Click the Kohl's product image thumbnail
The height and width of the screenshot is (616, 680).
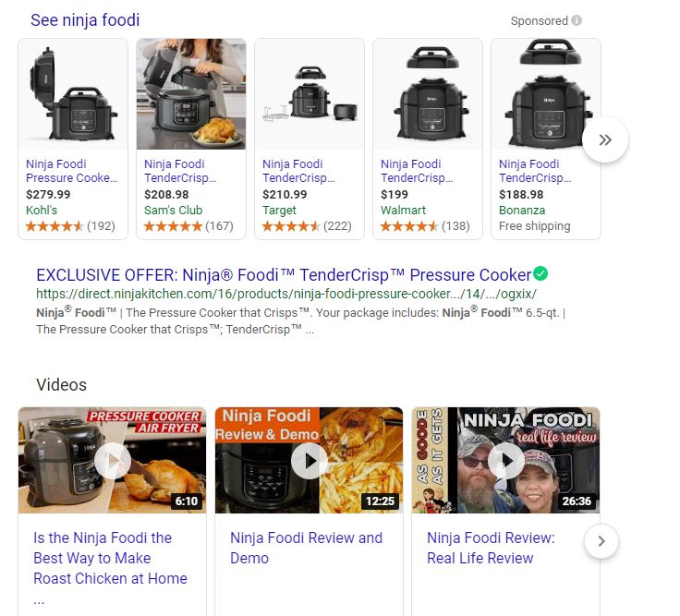(73, 94)
